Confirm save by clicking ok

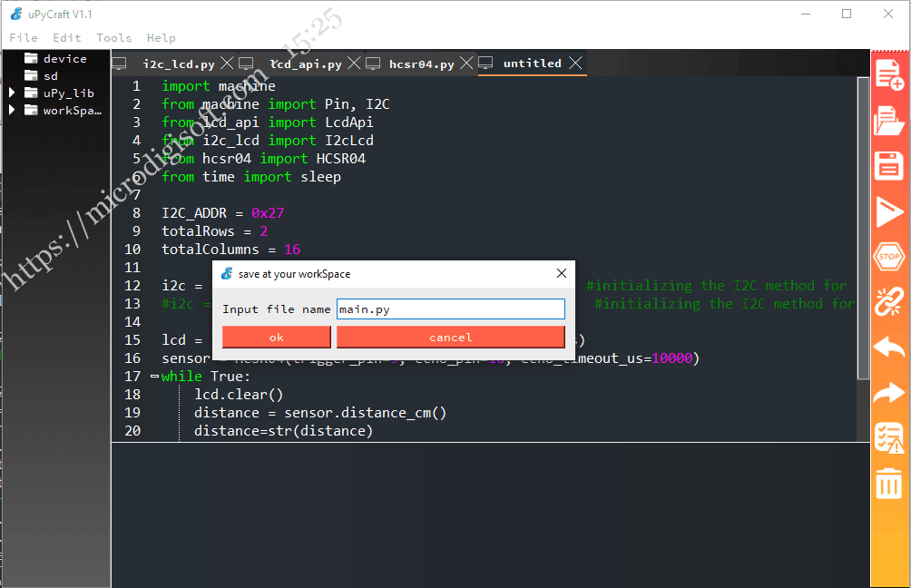[275, 337]
